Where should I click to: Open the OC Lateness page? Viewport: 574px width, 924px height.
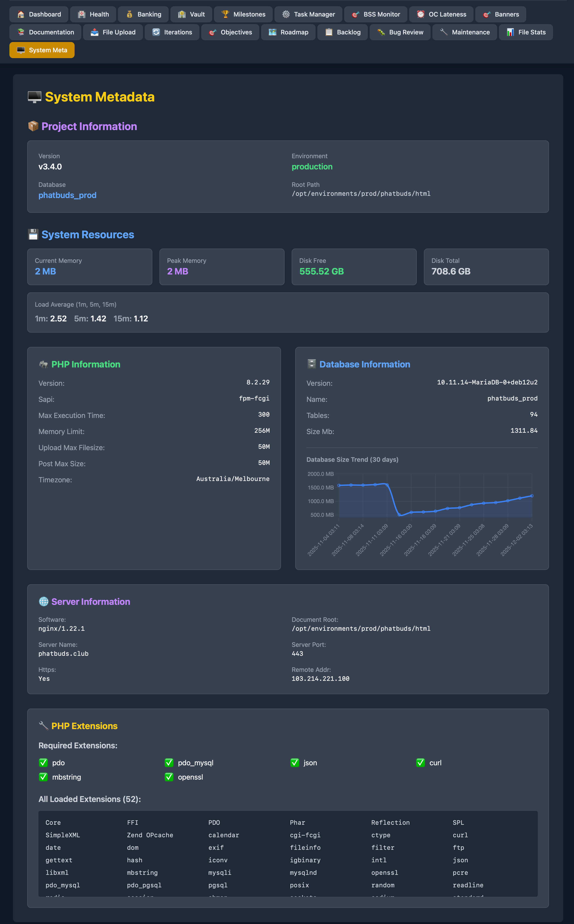click(x=441, y=14)
